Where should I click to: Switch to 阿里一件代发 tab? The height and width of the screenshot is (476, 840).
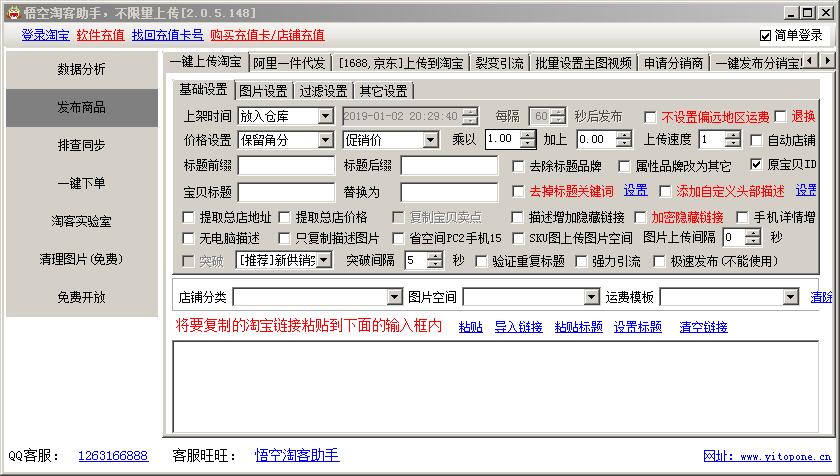tap(289, 63)
